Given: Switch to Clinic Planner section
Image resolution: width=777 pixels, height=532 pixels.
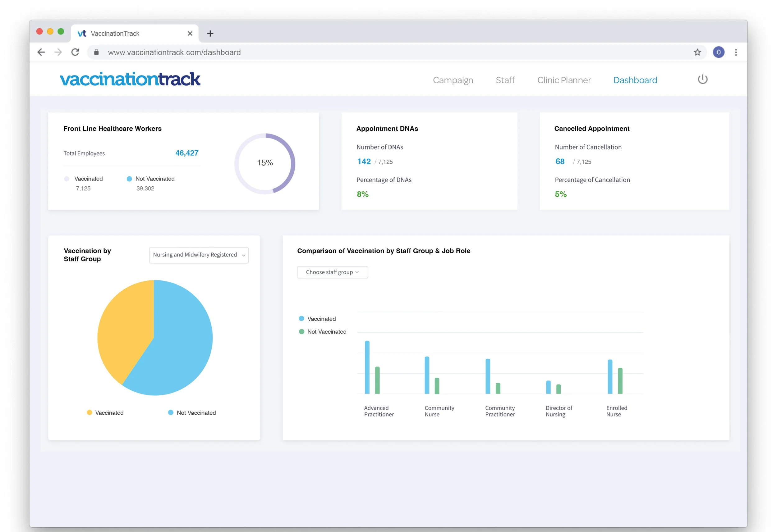Looking at the screenshot, I should (564, 80).
